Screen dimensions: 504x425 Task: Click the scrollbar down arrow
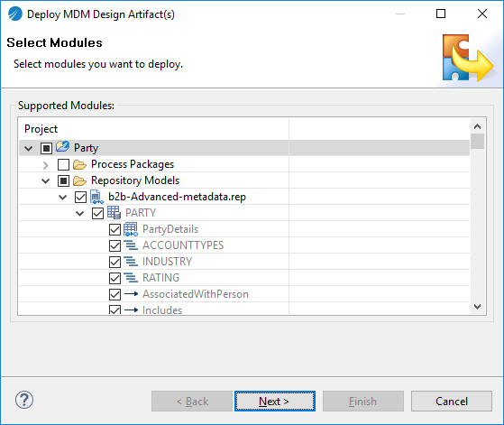(477, 307)
